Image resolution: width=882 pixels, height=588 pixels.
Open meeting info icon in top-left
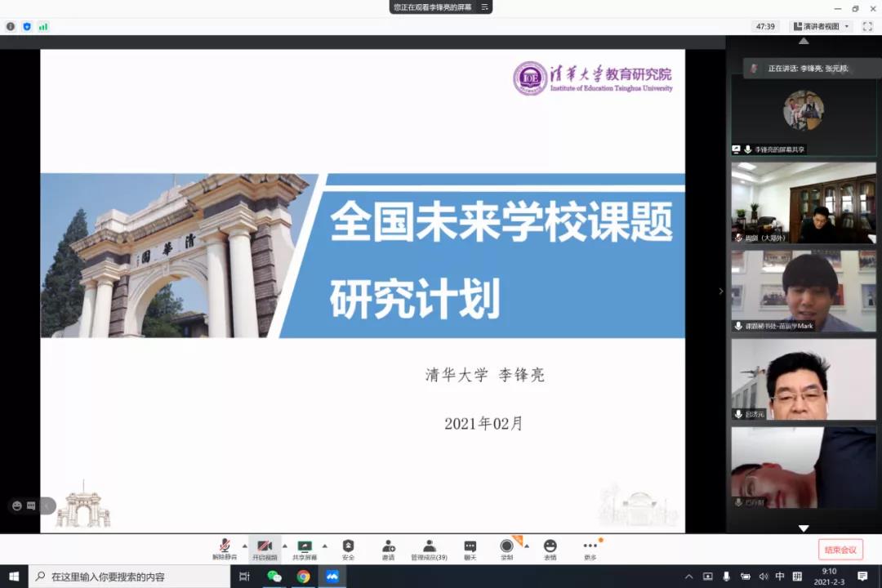[x=11, y=26]
